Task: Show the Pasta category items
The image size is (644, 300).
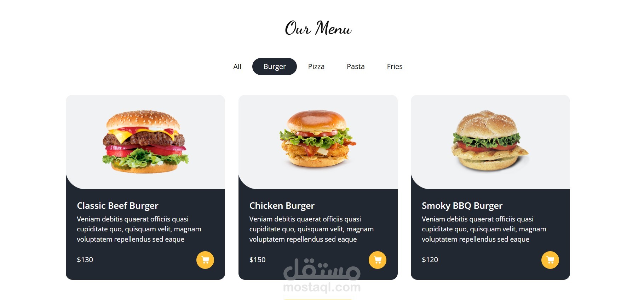Action: [x=356, y=67]
